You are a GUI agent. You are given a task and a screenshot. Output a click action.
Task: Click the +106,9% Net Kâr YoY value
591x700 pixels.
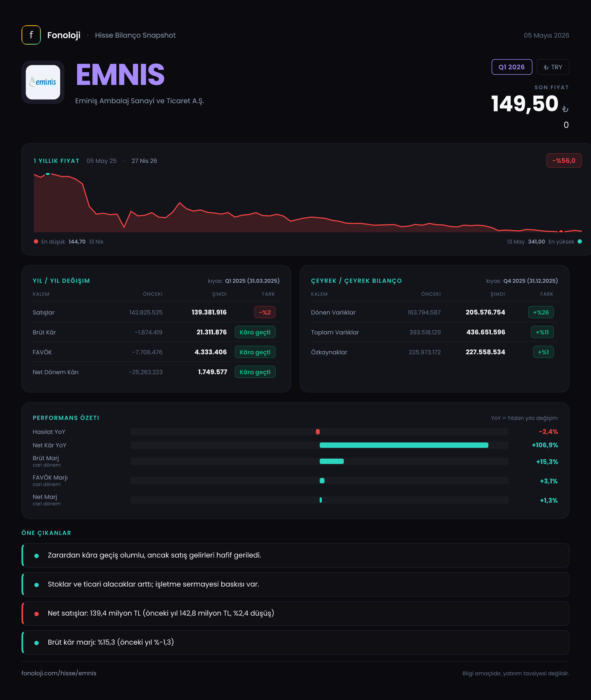545,445
